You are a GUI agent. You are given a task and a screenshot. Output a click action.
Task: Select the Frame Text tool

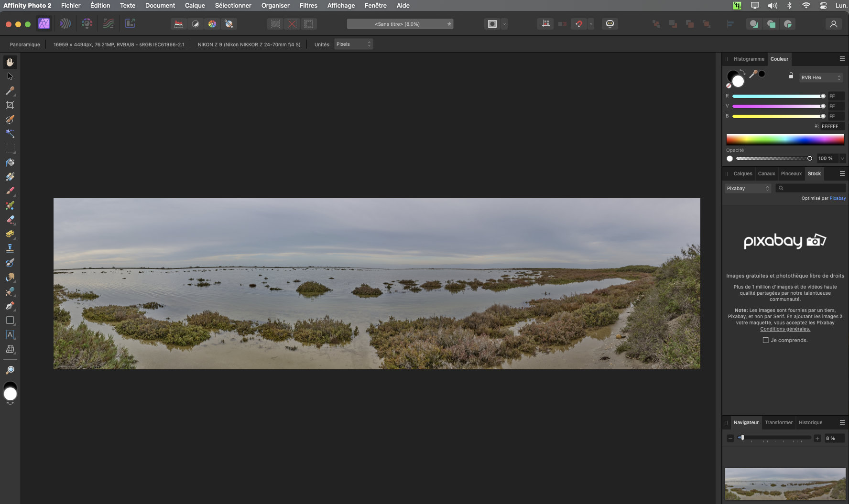10,334
